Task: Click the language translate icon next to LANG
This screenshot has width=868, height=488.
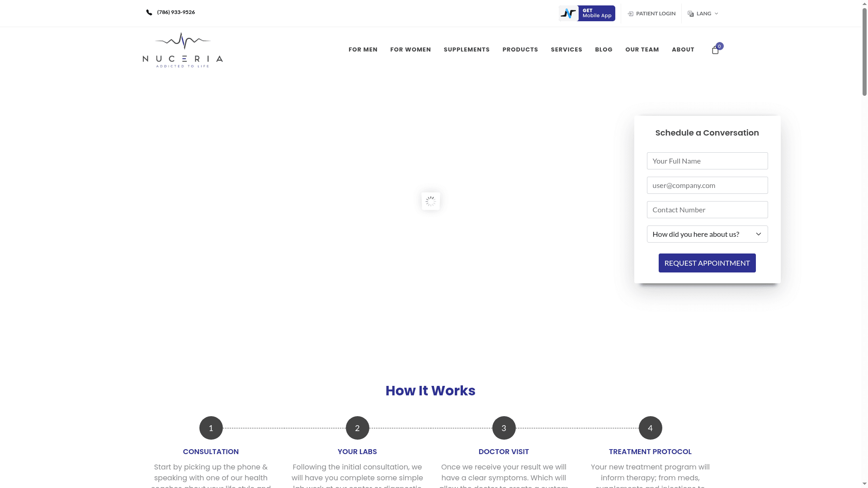Action: click(690, 14)
